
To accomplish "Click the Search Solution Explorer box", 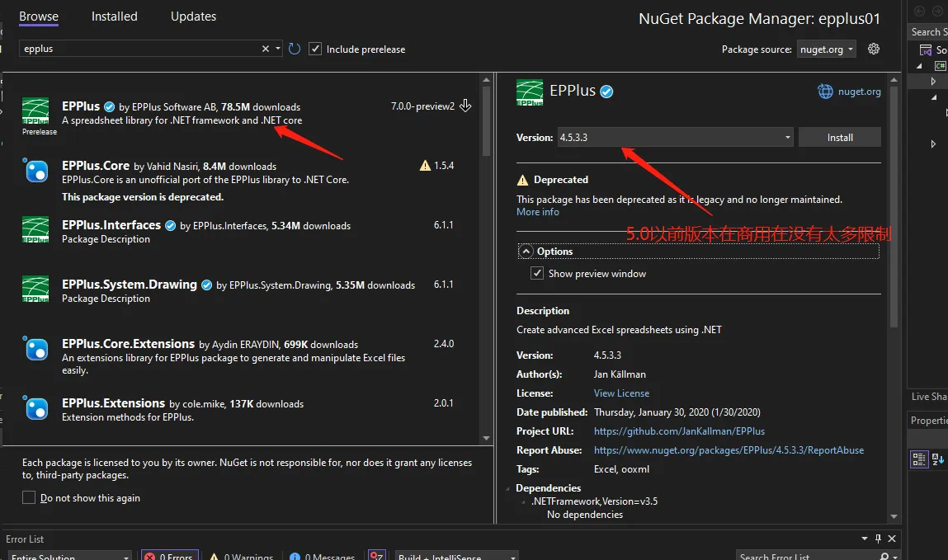I will pos(929,32).
